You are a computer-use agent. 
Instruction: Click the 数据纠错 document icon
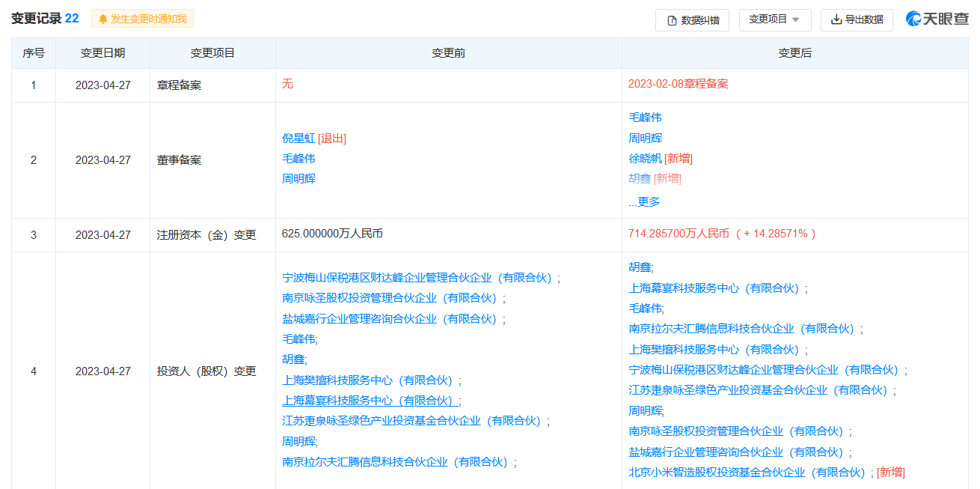[672, 20]
